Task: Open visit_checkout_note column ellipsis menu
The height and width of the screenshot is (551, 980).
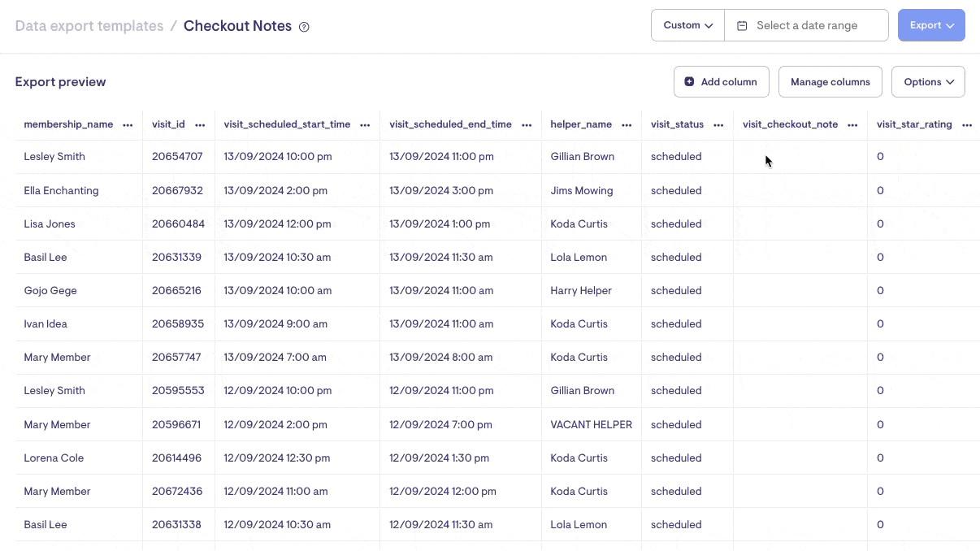Action: click(x=852, y=125)
